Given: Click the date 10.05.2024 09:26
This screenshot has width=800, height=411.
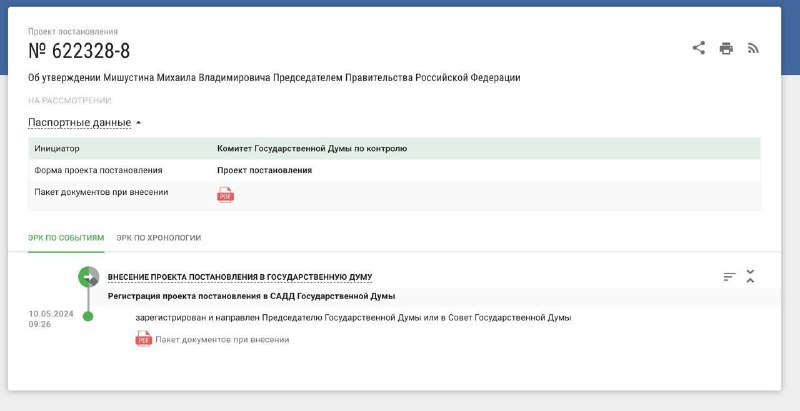Looking at the screenshot, I should click(x=51, y=319).
